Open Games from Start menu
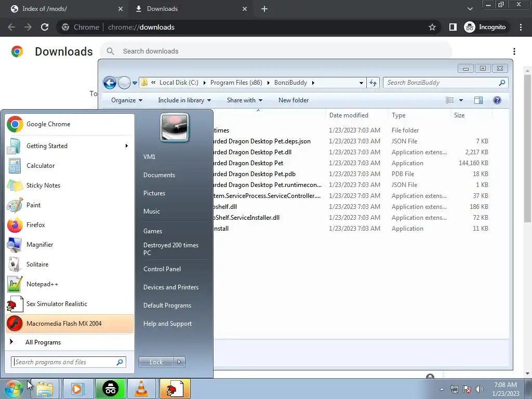 [x=153, y=231]
